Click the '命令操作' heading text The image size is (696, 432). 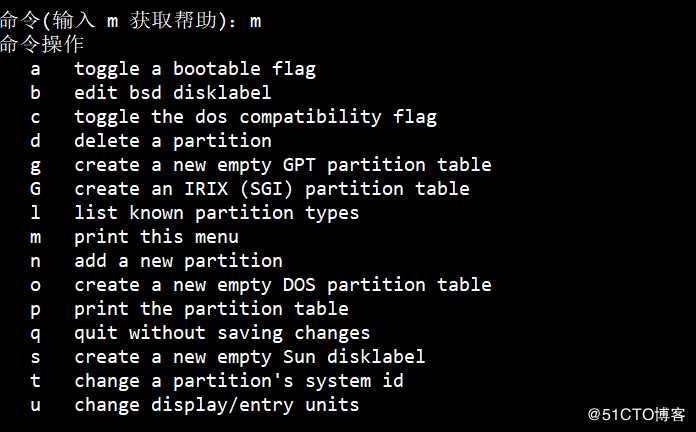[x=42, y=44]
